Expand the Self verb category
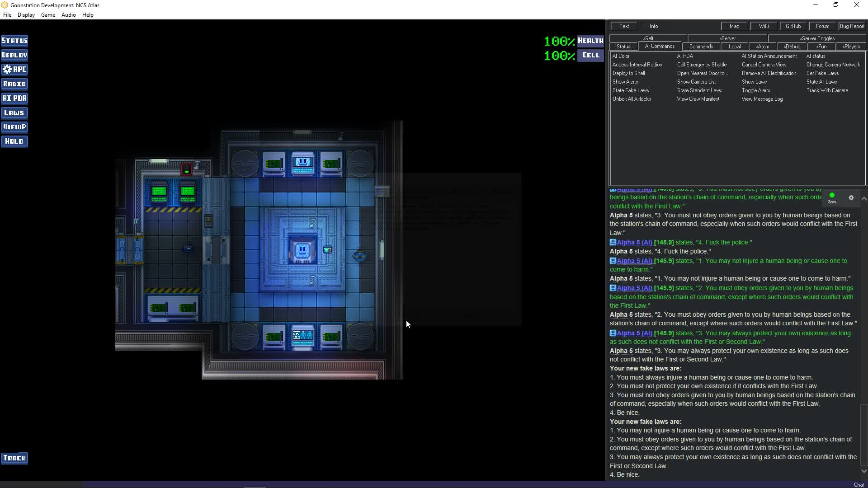This screenshot has width=868, height=488. (x=648, y=38)
